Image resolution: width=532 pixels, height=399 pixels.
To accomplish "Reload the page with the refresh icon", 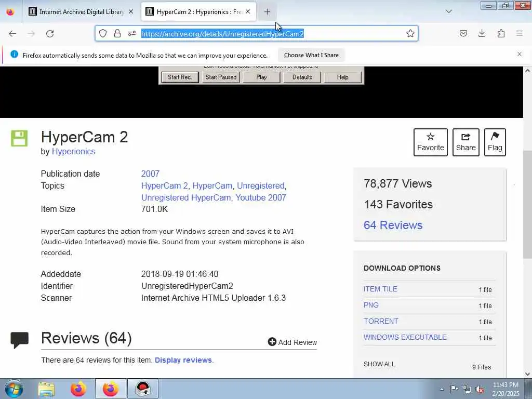I will point(50,34).
